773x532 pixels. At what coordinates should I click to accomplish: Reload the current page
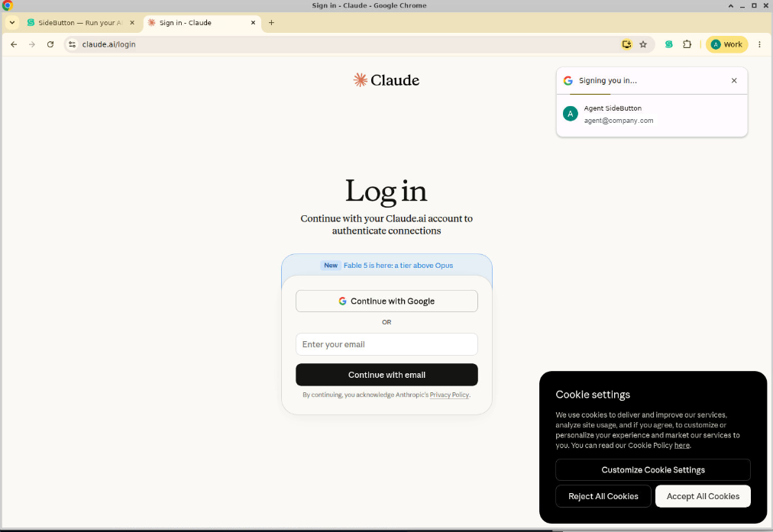pos(50,44)
